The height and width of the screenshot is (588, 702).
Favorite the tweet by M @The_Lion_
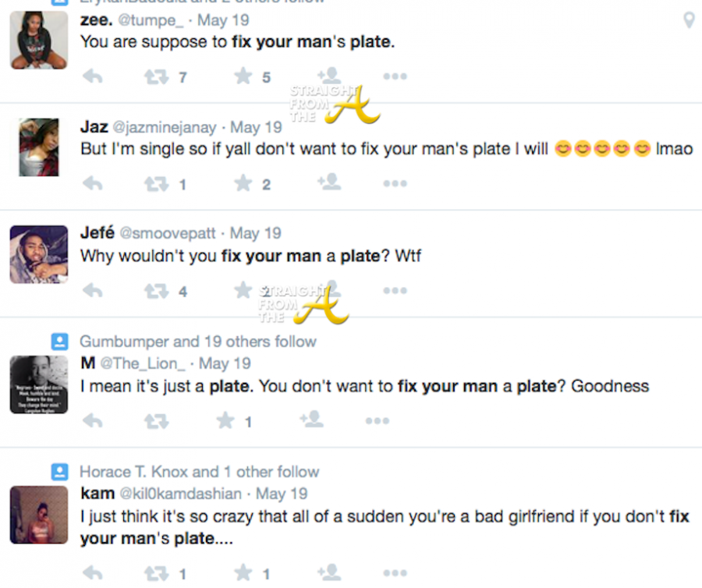coord(225,421)
